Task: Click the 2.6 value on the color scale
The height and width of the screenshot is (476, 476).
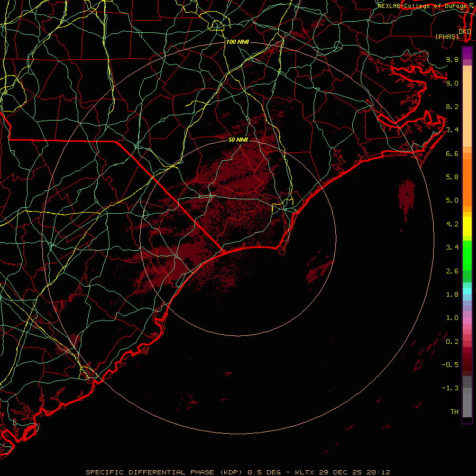Action: (452, 271)
